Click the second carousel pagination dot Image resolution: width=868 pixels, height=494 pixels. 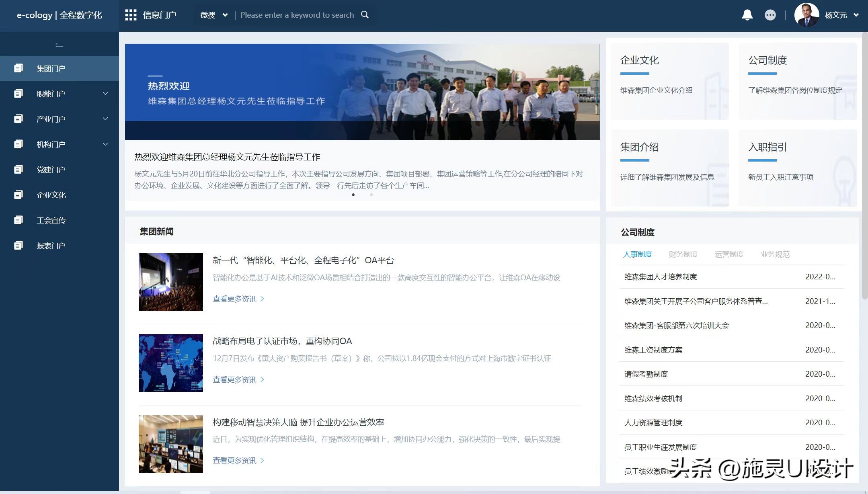click(371, 195)
